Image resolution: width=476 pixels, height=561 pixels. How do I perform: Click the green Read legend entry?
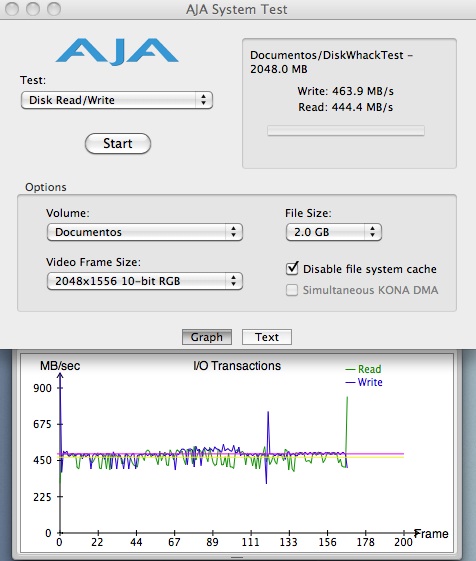pyautogui.click(x=364, y=369)
